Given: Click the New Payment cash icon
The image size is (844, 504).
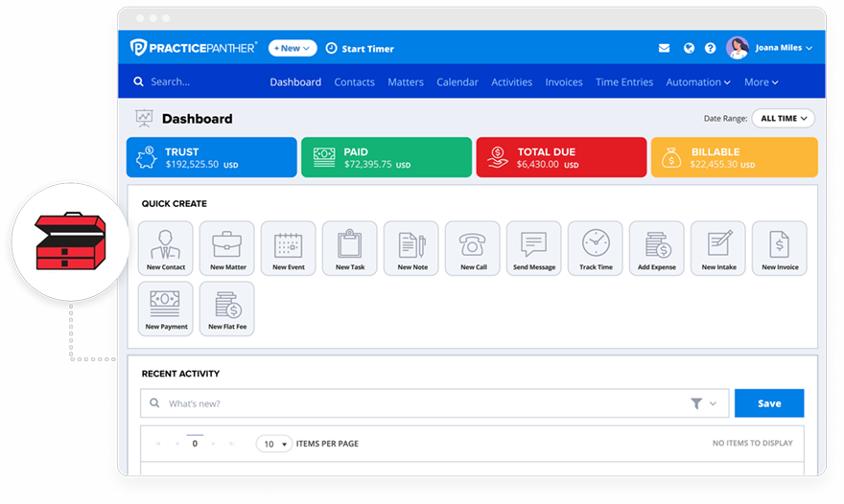Looking at the screenshot, I should (166, 308).
